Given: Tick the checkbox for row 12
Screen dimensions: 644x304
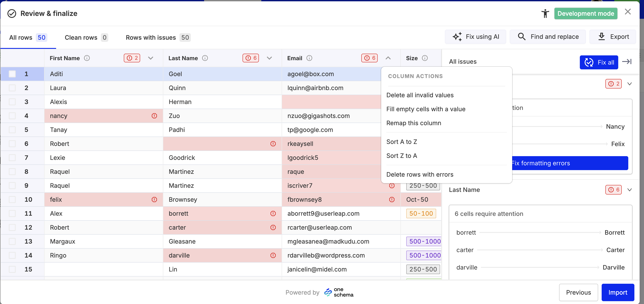Looking at the screenshot, I should 12,227.
